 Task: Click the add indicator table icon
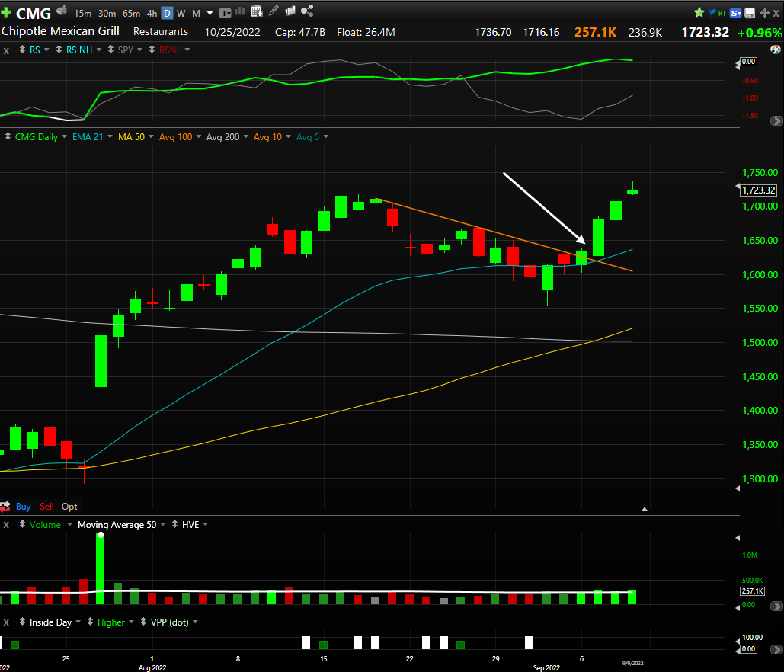[257, 11]
